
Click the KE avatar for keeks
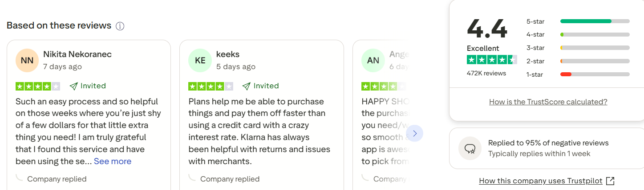(200, 61)
